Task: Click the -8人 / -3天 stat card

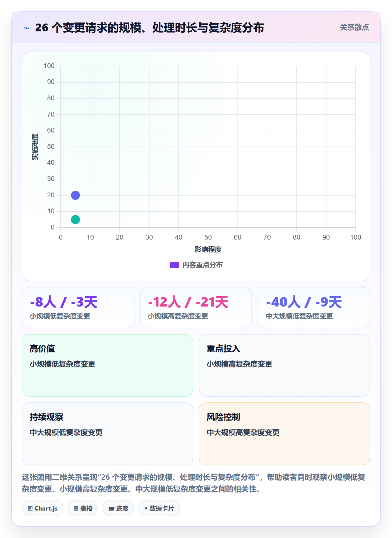Action: tap(78, 307)
